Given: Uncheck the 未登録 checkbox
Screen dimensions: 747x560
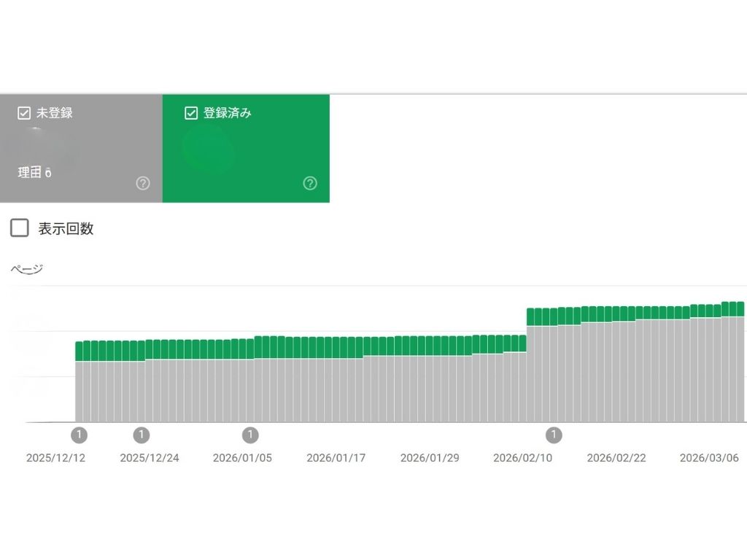Looking at the screenshot, I should [x=24, y=113].
